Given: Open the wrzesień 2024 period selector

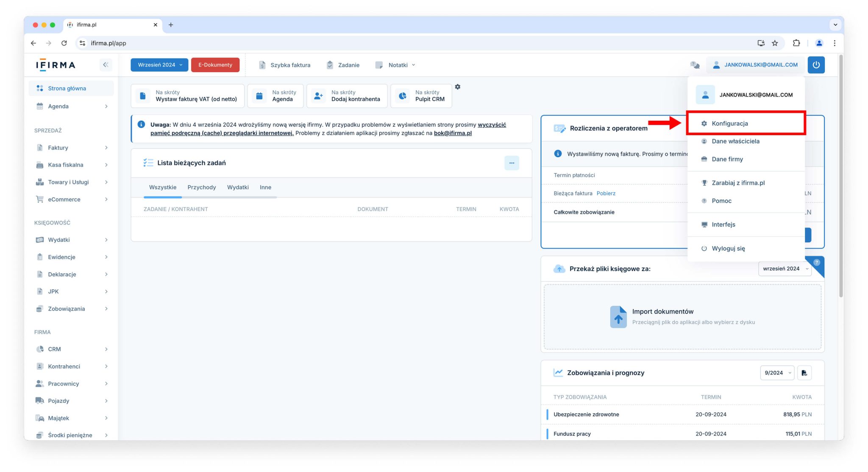Looking at the screenshot, I should click(785, 269).
